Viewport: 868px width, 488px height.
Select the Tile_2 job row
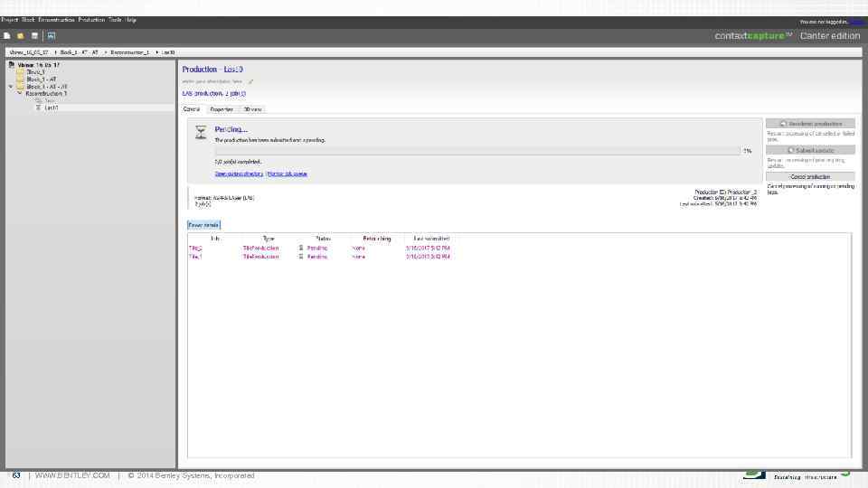319,248
